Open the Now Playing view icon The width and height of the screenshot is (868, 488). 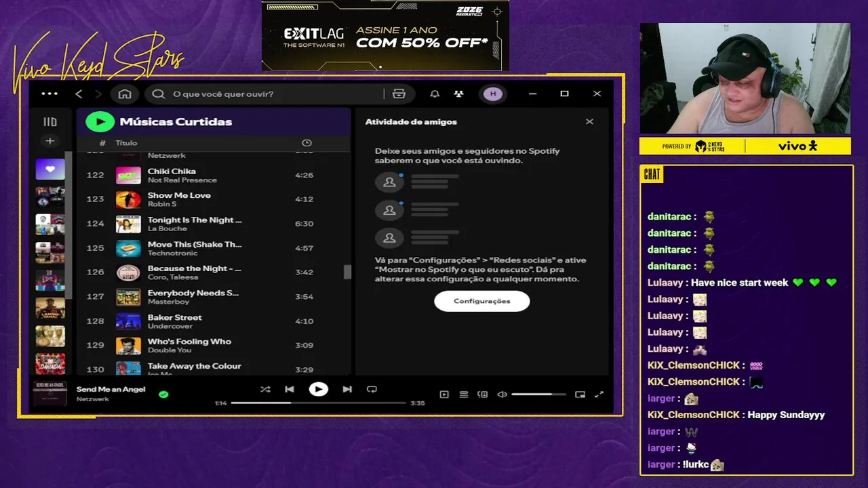pyautogui.click(x=444, y=394)
